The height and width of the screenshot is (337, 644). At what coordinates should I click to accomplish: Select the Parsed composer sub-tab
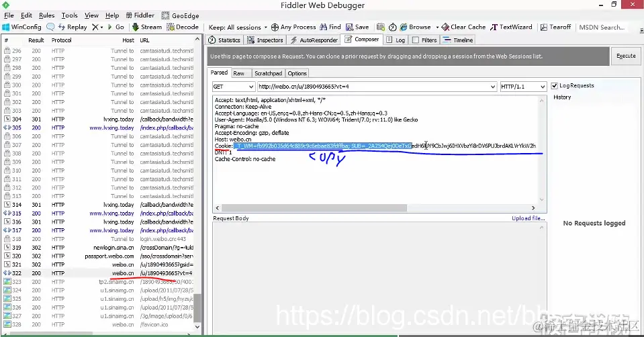[219, 73]
